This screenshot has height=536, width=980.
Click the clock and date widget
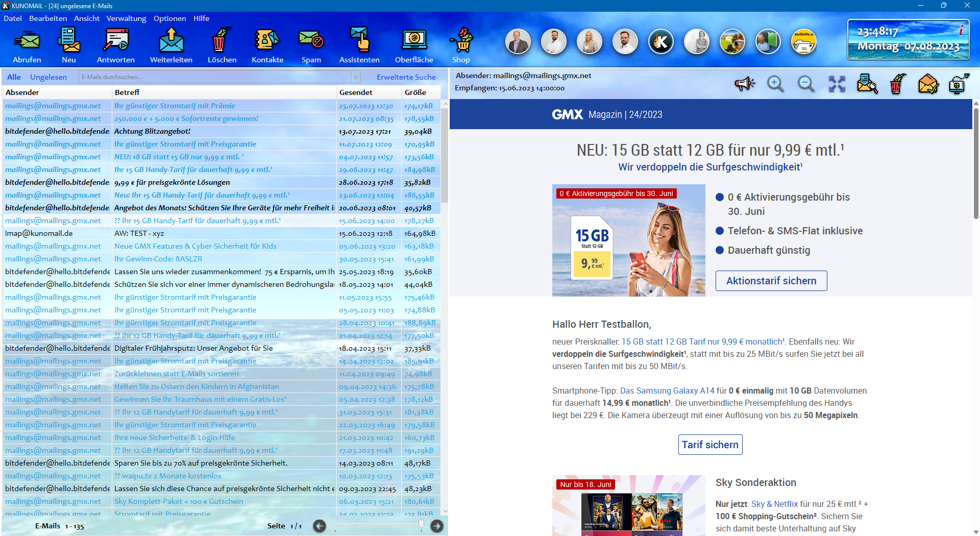coord(908,40)
